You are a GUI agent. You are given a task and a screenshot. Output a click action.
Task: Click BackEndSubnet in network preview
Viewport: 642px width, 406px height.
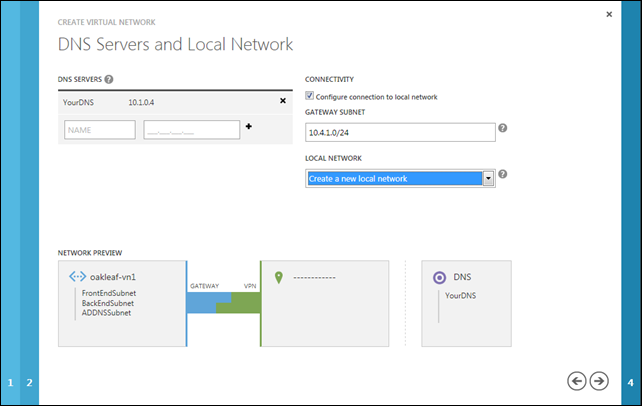pos(108,303)
